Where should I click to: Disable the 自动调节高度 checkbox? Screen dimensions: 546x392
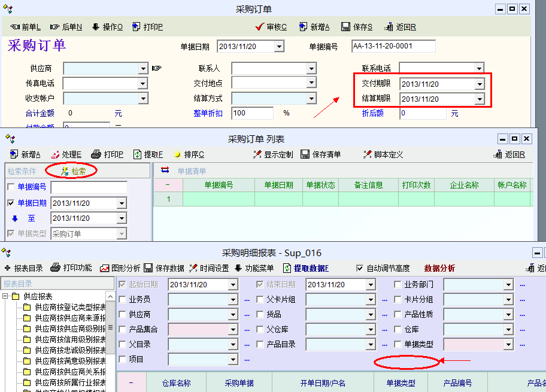pos(360,268)
